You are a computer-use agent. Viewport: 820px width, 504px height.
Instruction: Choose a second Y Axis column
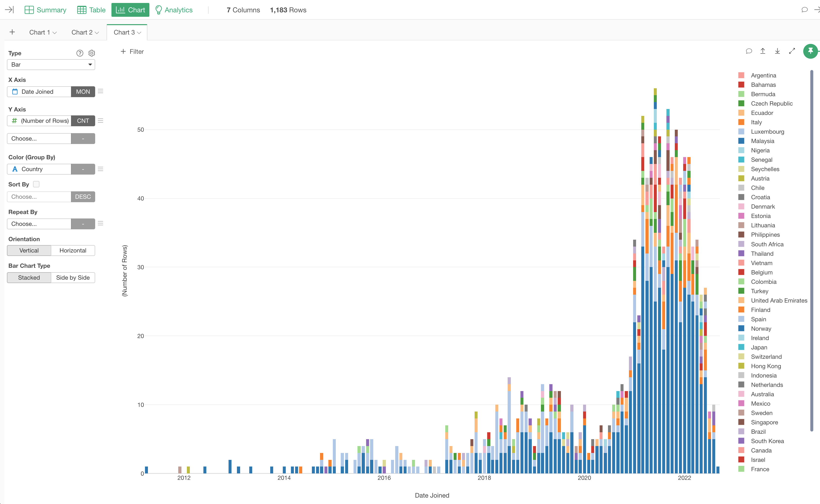[x=39, y=138]
